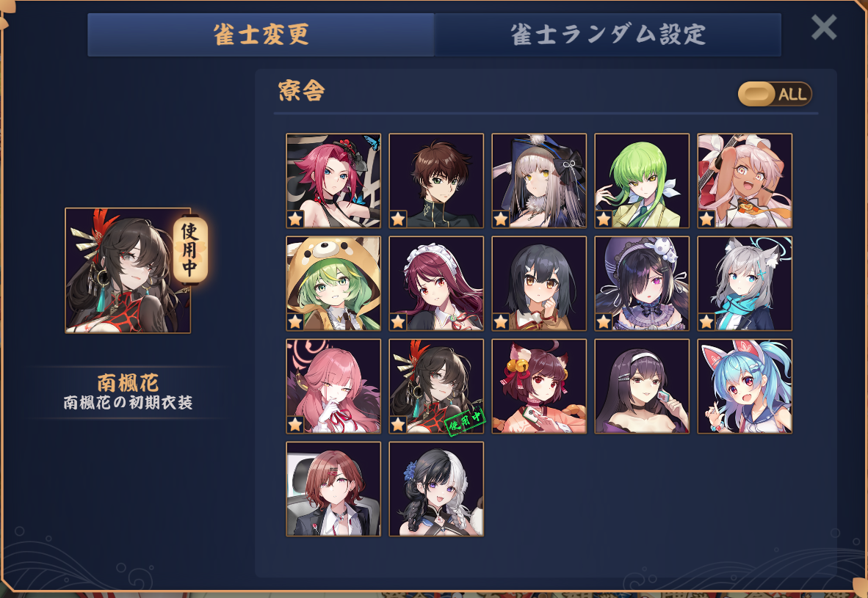Viewport: 868px width, 598px height.
Task: Switch to the 雀士ランダム設定 tab
Action: tap(608, 34)
